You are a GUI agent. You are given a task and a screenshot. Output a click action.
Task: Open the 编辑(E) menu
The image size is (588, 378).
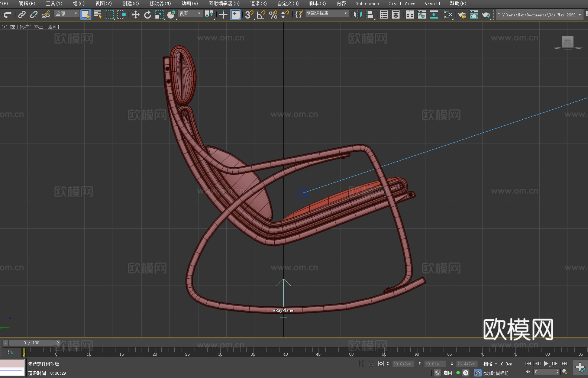pyautogui.click(x=27, y=3)
